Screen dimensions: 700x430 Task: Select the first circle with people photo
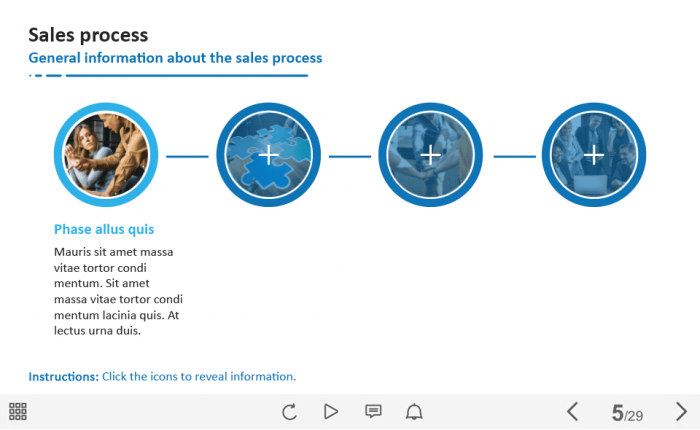coord(106,155)
